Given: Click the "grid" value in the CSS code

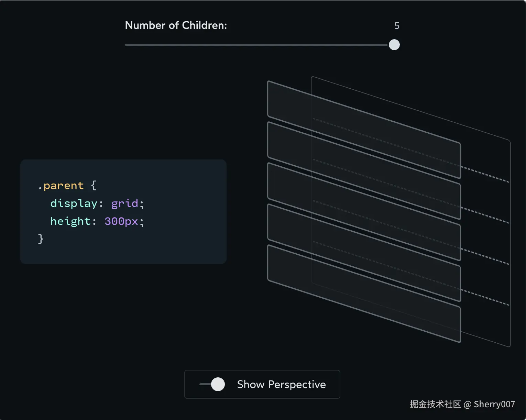Looking at the screenshot, I should click(124, 203).
